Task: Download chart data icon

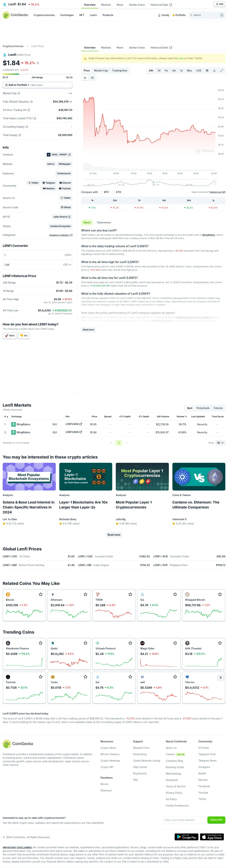Action: (x=214, y=71)
